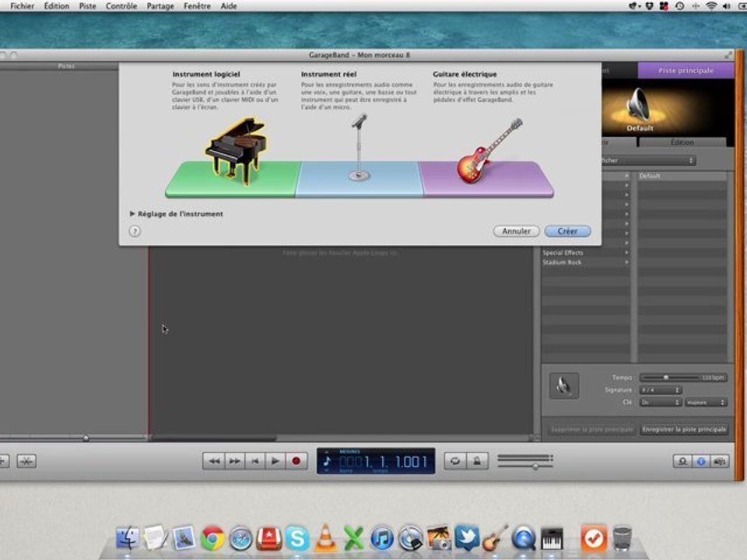Open the track editor scissors button
747x560 pixels.
click(26, 461)
